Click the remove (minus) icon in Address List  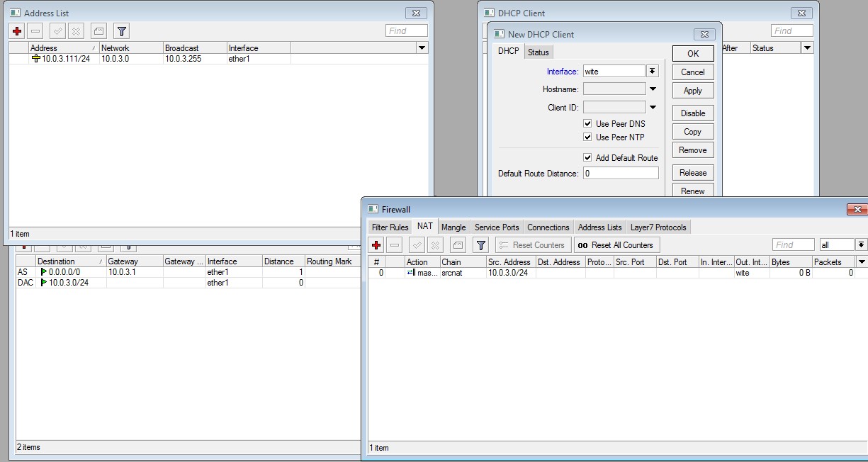[35, 31]
